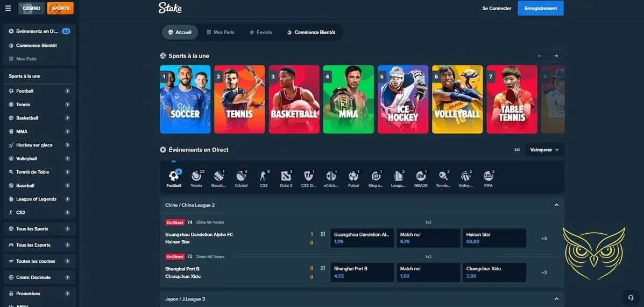644x307 pixels.
Task: Open the ICE HOCKEY featured card
Action: pos(403,100)
